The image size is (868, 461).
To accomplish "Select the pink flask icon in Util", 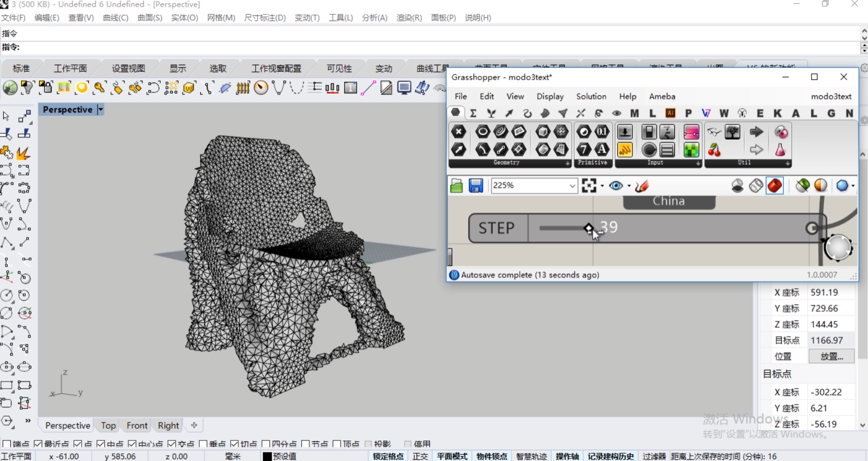I will click(780, 150).
